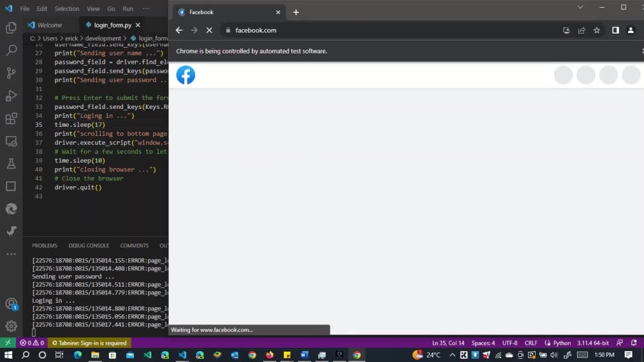The height and width of the screenshot is (362, 644).
Task: Open the Accounts icon in activity bar
Action: [x=11, y=304]
